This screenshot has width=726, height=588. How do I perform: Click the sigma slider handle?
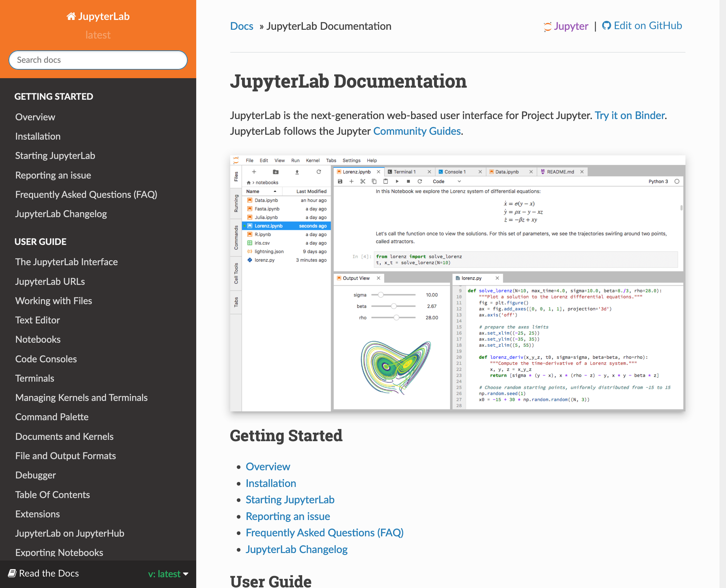(x=381, y=295)
